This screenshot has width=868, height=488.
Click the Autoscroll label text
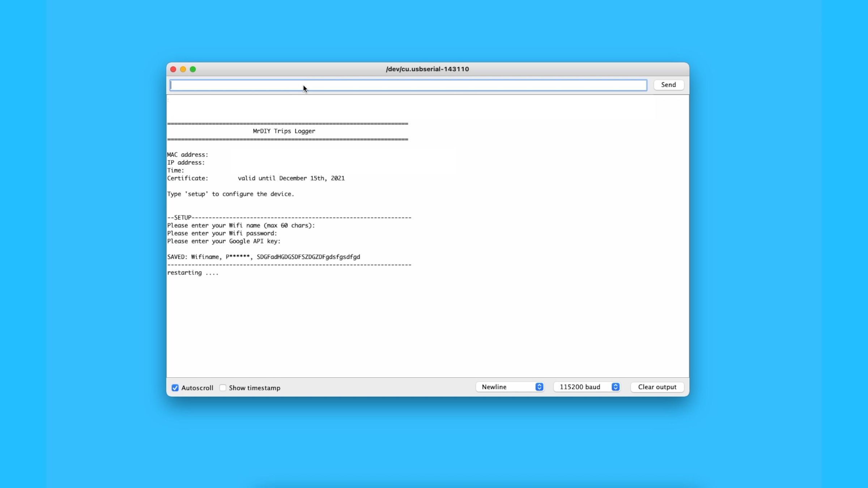click(197, 388)
